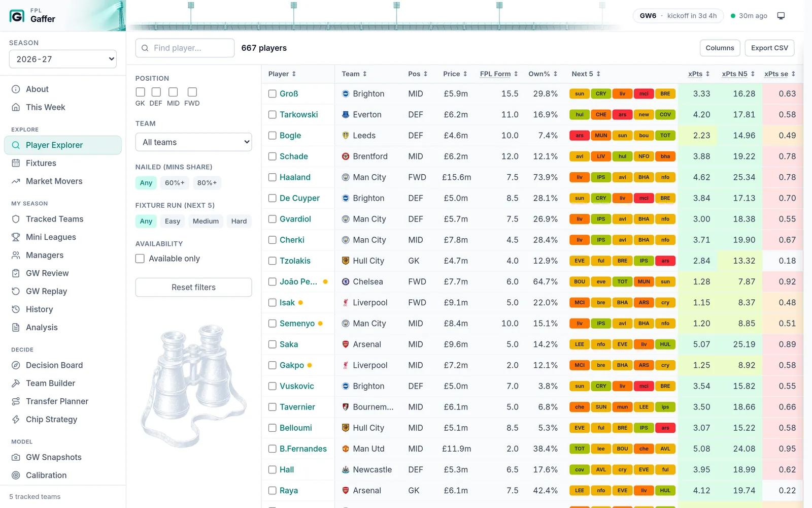Open Calibration target icon
Viewport: 812px width, 508px height.
tap(16, 475)
